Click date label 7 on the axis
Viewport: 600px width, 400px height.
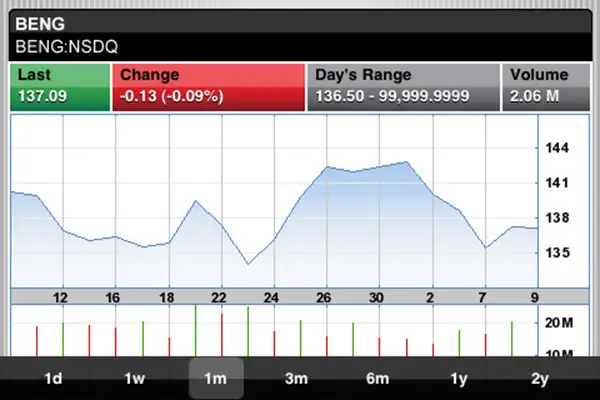pyautogui.click(x=482, y=297)
